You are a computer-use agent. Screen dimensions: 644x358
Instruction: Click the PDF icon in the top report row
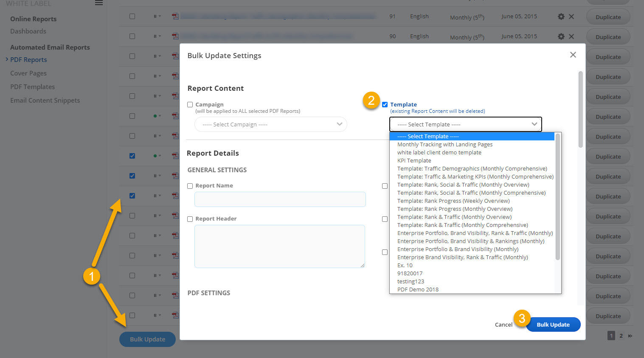(175, 17)
